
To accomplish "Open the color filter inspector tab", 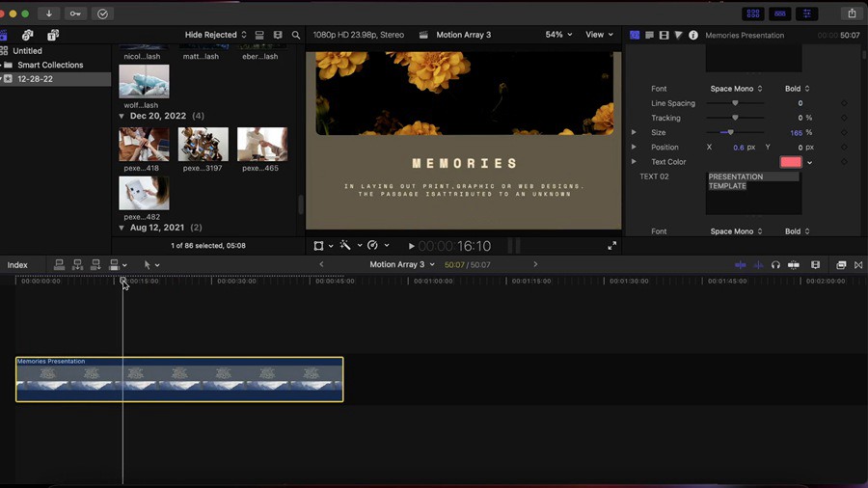I will [678, 35].
